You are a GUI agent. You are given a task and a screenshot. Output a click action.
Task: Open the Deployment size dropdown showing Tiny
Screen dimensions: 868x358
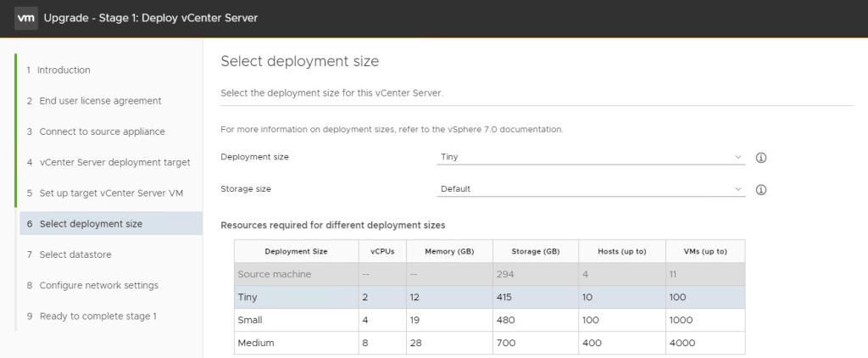click(591, 157)
